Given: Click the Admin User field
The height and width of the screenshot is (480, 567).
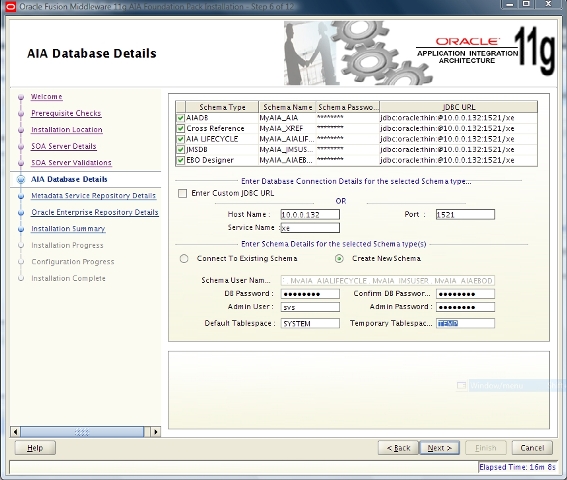Looking at the screenshot, I should [310, 307].
